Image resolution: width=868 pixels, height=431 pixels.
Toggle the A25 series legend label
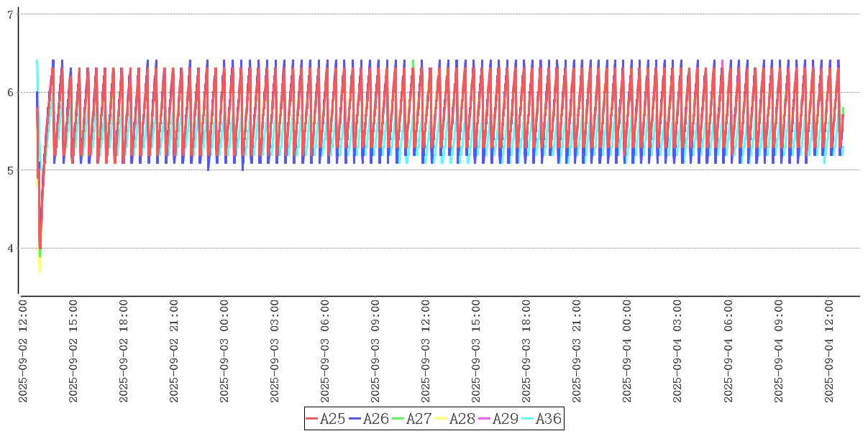333,419
